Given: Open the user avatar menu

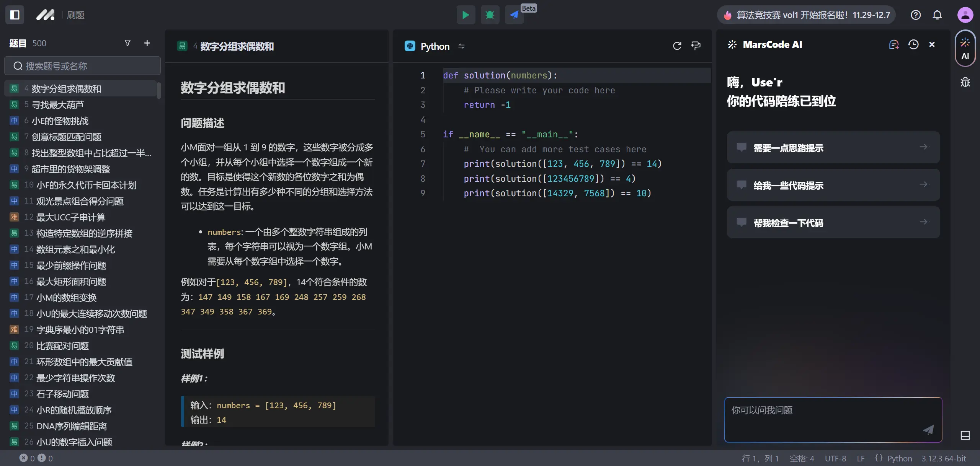Looking at the screenshot, I should tap(965, 15).
